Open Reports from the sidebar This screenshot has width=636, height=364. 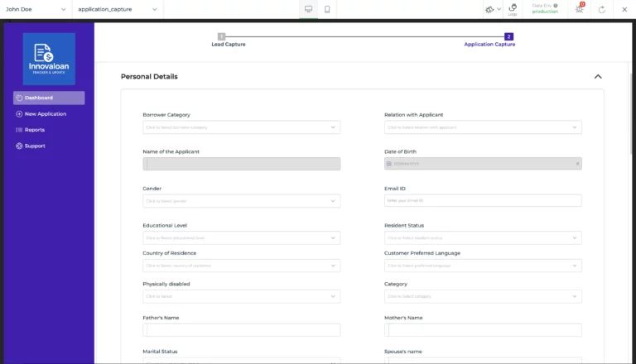(34, 130)
